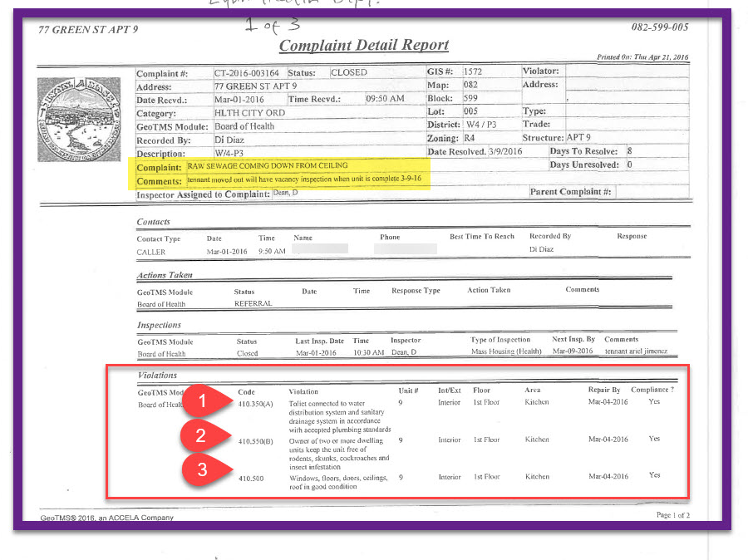Viewport: 748px width, 560px height.
Task: Click Zoning value R4
Action: click(470, 138)
